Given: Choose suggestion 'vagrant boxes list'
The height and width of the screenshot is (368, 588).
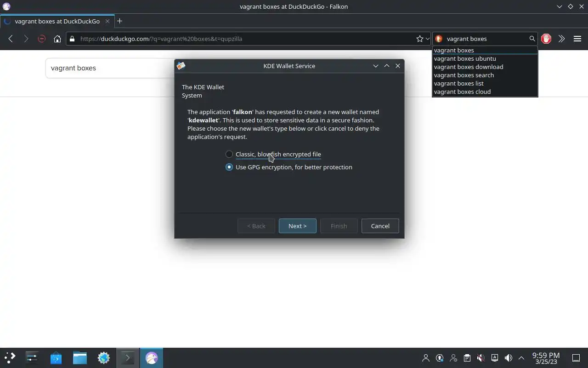Looking at the screenshot, I should click(x=485, y=83).
